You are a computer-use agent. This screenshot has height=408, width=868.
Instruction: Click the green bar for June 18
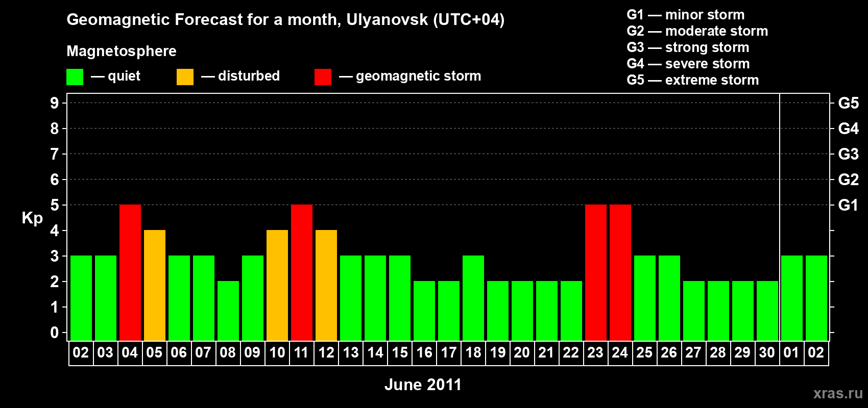pos(473,298)
